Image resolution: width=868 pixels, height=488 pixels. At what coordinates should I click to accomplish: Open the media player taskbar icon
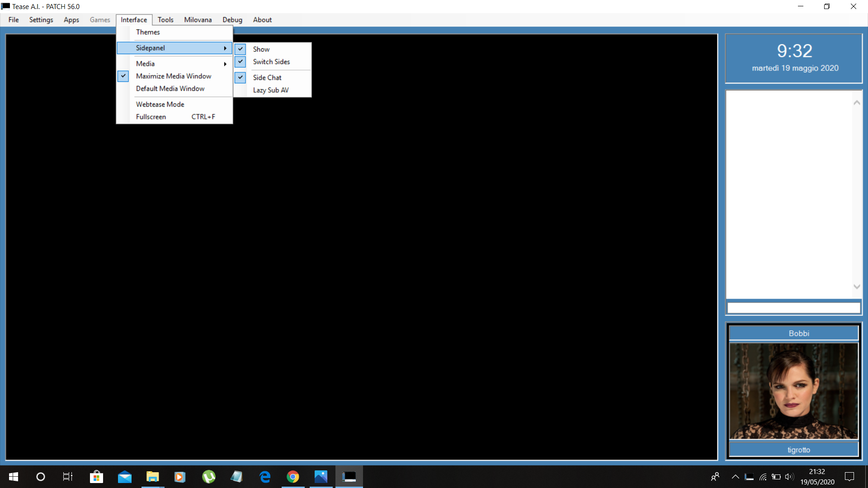[x=180, y=477]
